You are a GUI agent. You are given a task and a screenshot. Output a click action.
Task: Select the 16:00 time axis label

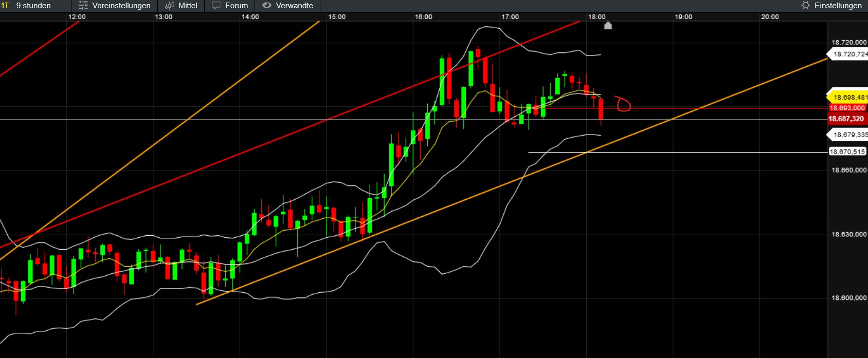[424, 17]
